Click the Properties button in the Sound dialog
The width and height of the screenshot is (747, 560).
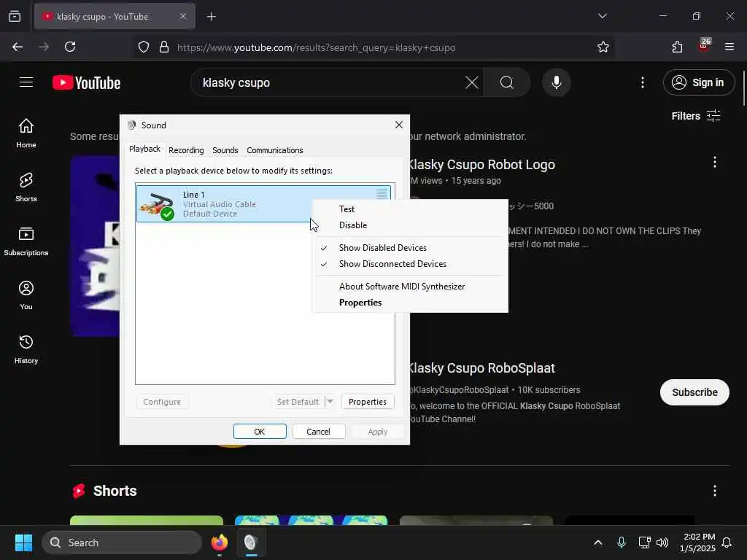368,402
